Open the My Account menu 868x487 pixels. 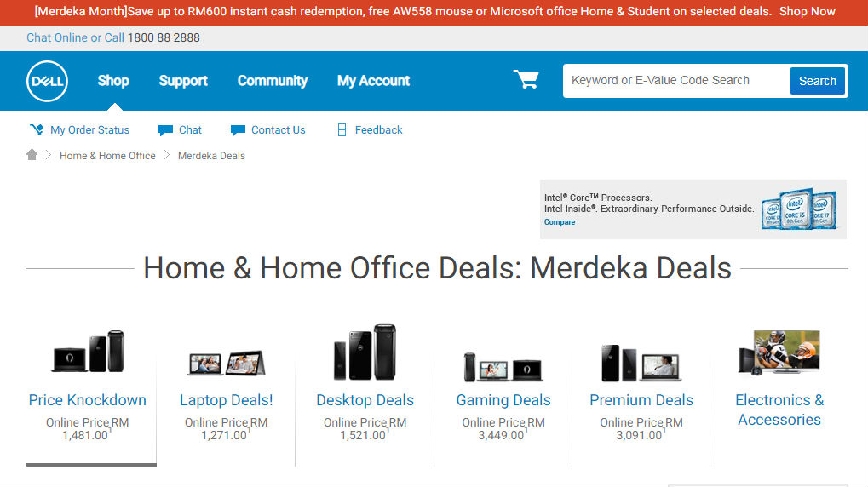(374, 81)
